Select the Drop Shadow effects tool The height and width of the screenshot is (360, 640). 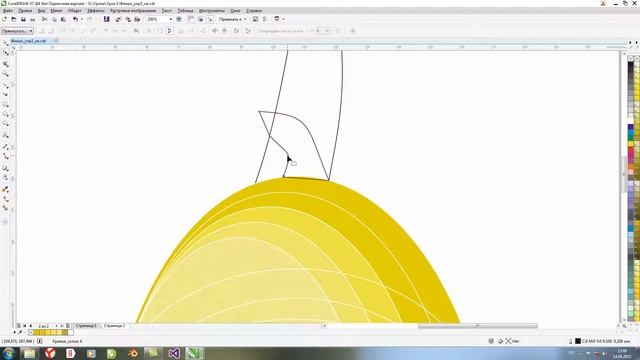pyautogui.click(x=5, y=168)
